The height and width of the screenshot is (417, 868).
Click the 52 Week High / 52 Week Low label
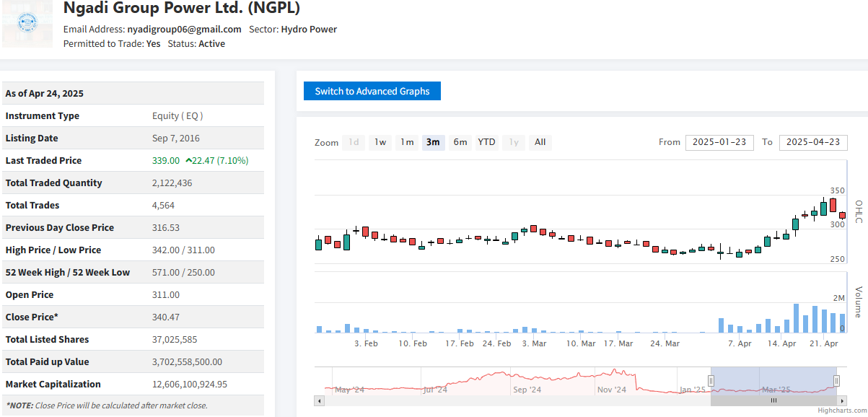click(68, 272)
